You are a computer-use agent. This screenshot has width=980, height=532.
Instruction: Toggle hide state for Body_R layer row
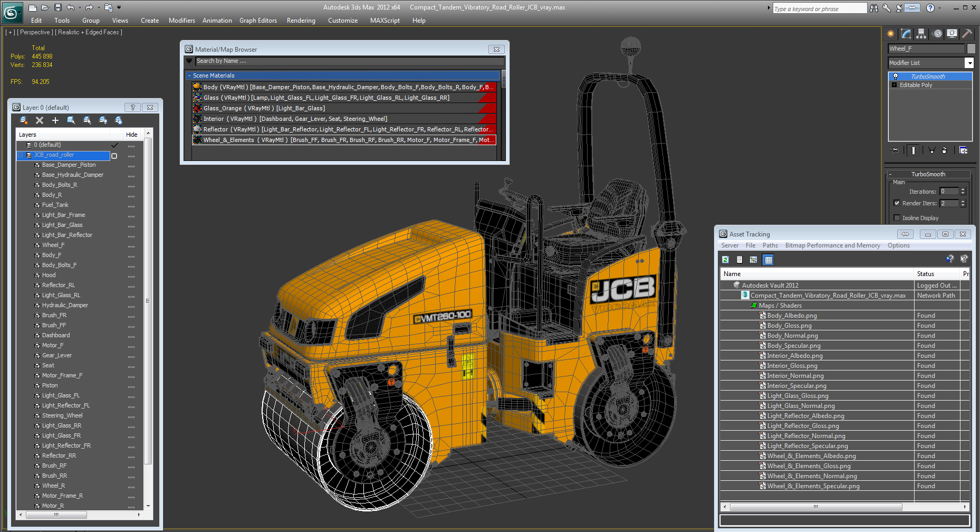coord(131,196)
